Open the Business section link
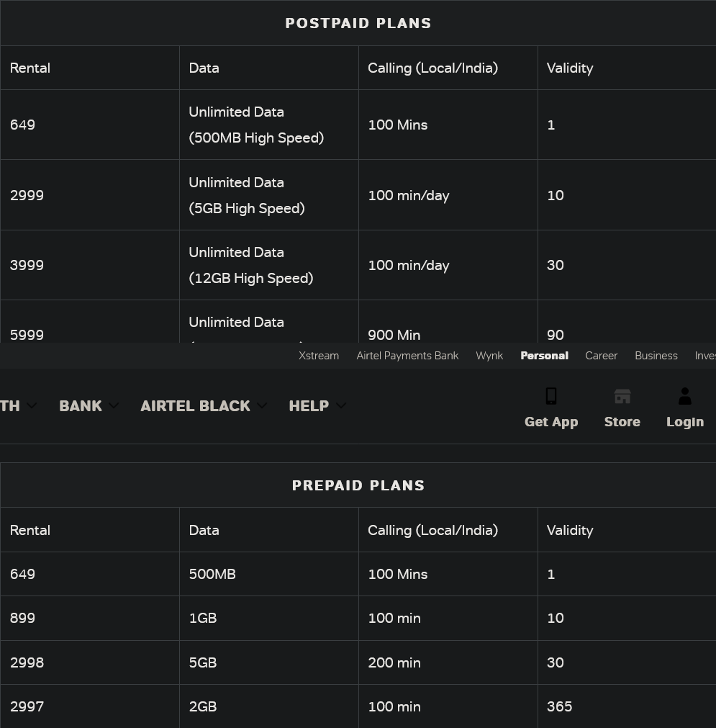 pos(656,356)
